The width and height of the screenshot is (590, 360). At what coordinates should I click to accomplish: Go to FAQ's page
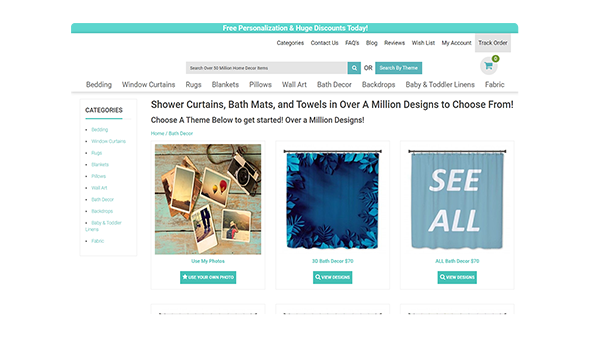pos(352,43)
